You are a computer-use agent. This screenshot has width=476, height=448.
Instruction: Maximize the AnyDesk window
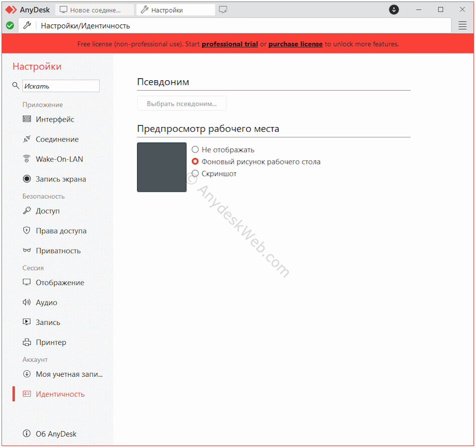(441, 9)
